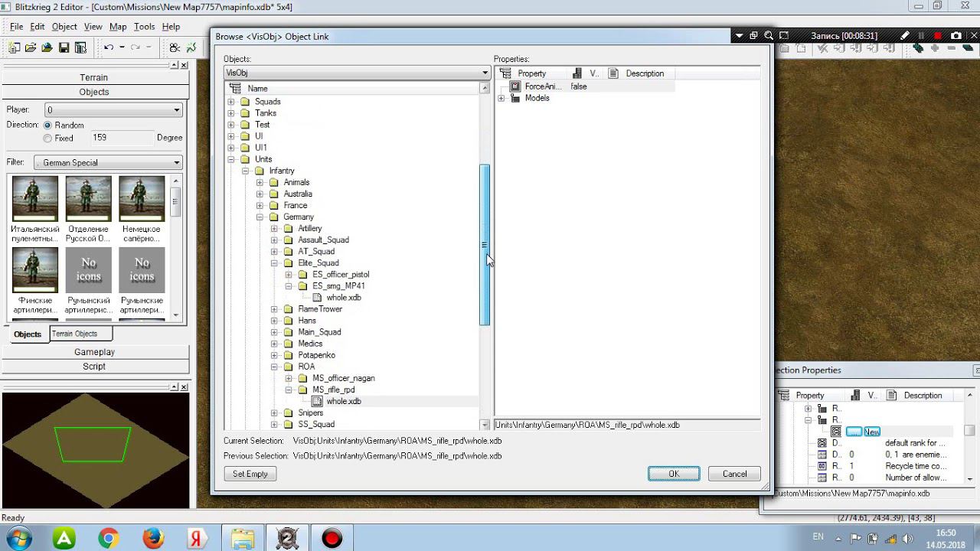Take a screenshot with the recorder camera icon
Screen dimensions: 980x551
[x=956, y=36]
